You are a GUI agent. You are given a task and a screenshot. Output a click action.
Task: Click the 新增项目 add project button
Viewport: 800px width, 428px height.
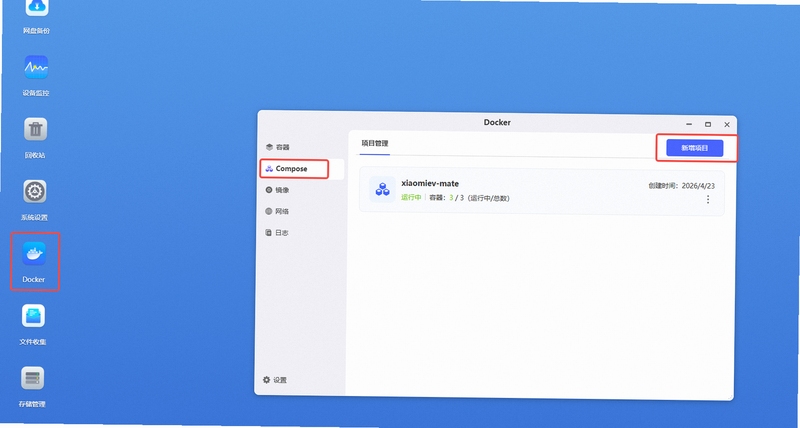694,148
